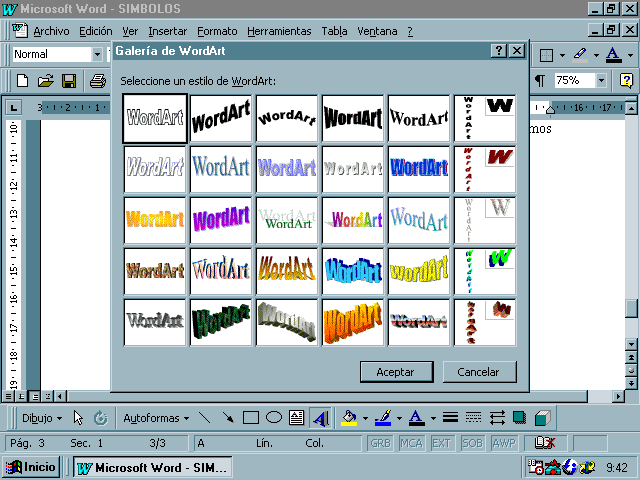Select the orange gradient WordArt style, third row
The width and height of the screenshot is (640, 480).
[155, 220]
